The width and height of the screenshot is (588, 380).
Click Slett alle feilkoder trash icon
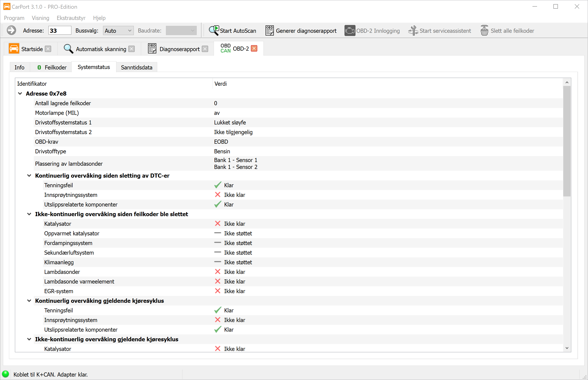[x=484, y=31]
